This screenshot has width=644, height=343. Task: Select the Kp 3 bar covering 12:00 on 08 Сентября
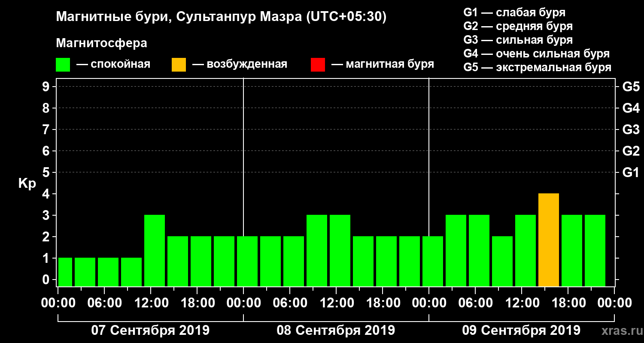[x=340, y=250]
